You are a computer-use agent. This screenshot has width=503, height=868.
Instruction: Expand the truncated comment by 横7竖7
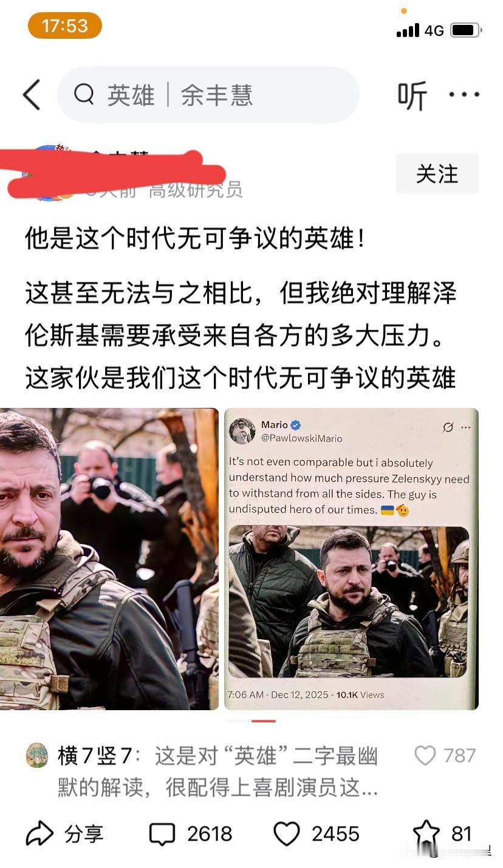(x=217, y=772)
